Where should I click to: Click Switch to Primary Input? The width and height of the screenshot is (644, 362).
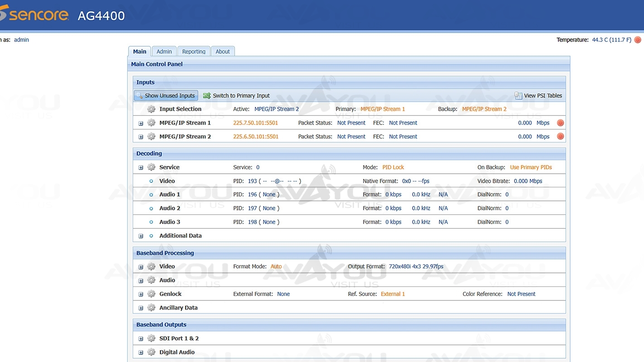click(x=236, y=95)
